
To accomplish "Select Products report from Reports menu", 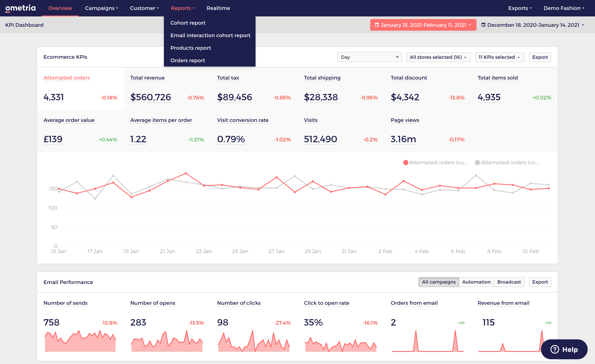I will (190, 48).
